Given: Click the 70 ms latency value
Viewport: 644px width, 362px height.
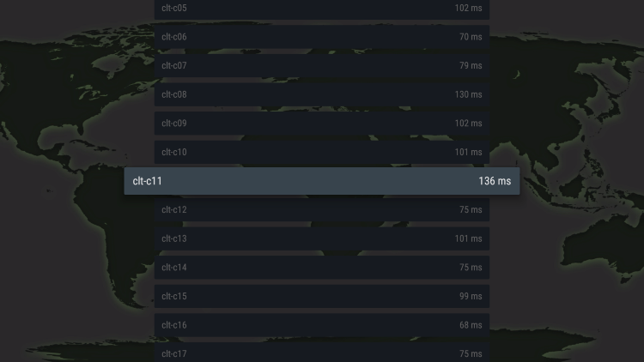Looking at the screenshot, I should pyautogui.click(x=471, y=37).
